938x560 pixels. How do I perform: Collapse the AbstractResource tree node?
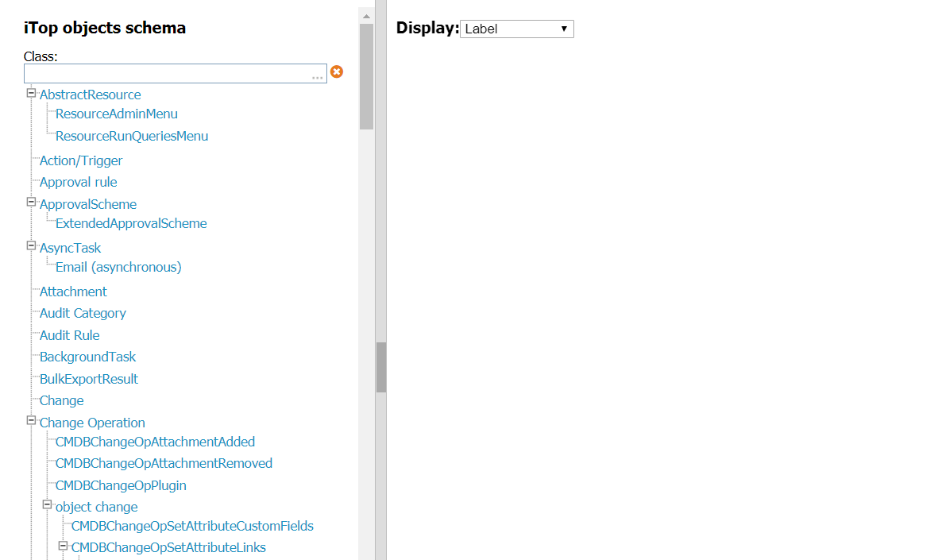coord(32,93)
